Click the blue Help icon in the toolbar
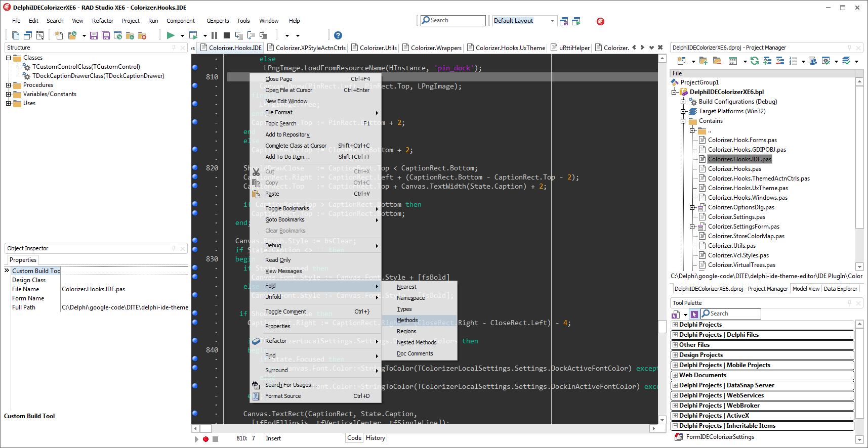Image resolution: width=868 pixels, height=448 pixels. (338, 35)
